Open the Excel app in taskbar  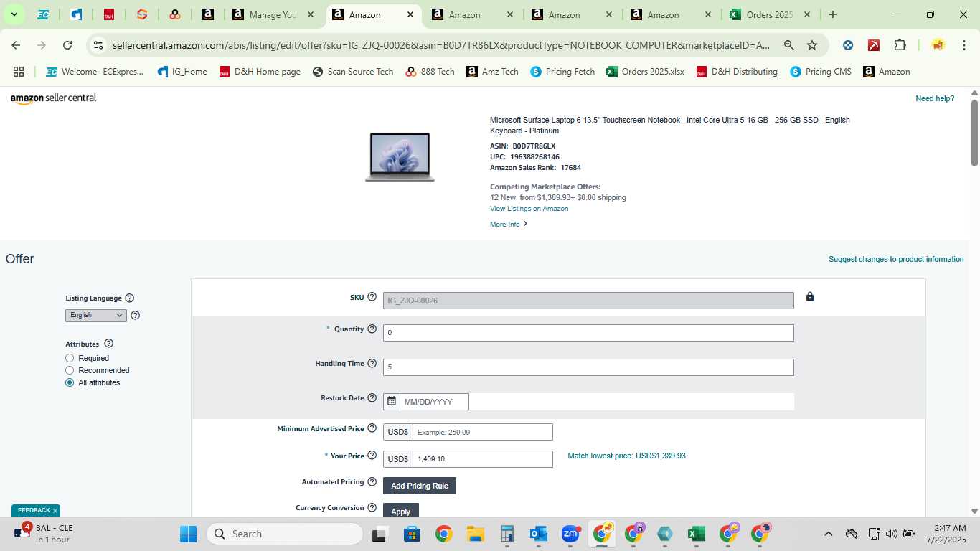pyautogui.click(x=696, y=534)
